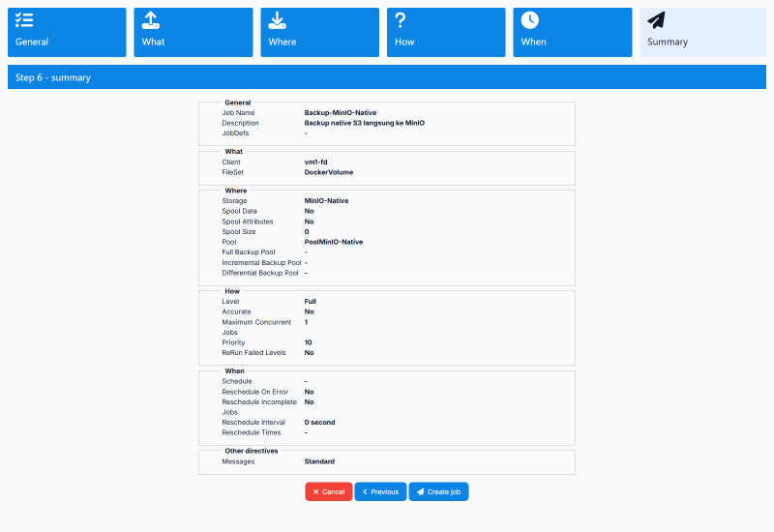This screenshot has height=532, width=774.
Task: Click the Schedule label
Action: point(237,381)
